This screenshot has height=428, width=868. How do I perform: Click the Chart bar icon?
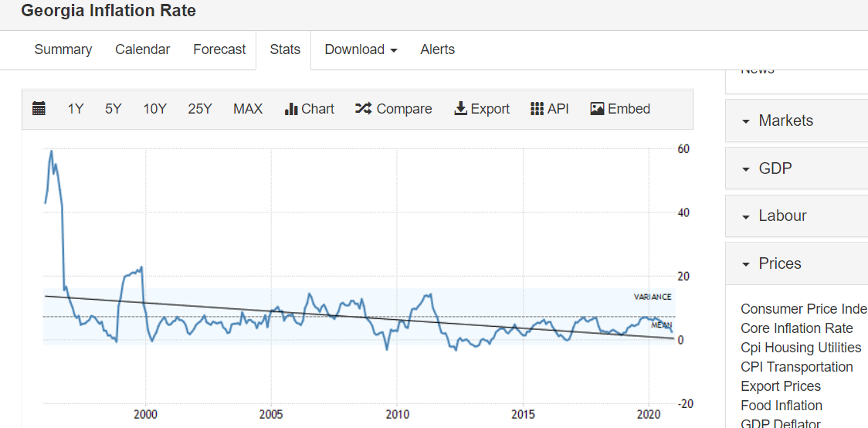click(291, 109)
